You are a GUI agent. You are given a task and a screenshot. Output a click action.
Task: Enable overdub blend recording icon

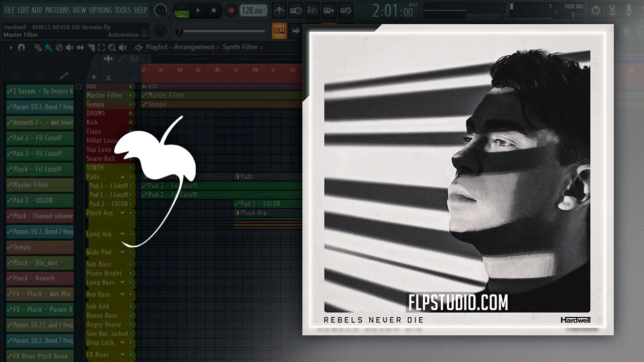click(329, 10)
